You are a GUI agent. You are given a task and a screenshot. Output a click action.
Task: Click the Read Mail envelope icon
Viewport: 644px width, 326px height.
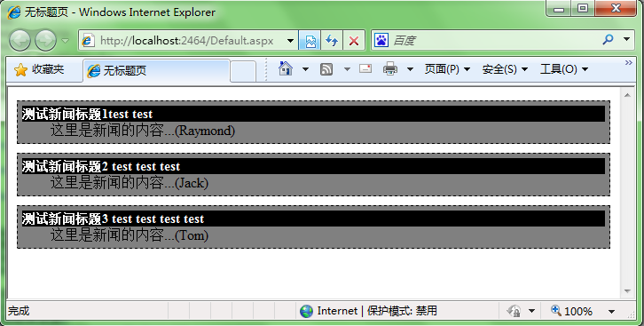pyautogui.click(x=365, y=68)
